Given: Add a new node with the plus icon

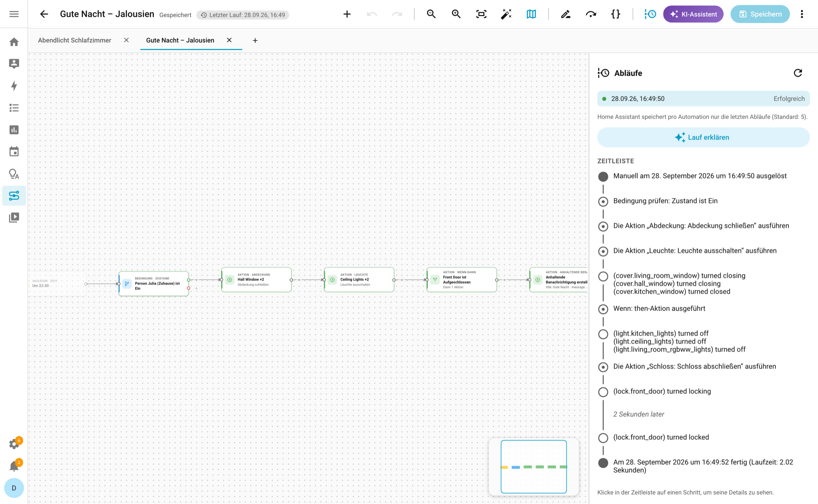Looking at the screenshot, I should (x=347, y=14).
